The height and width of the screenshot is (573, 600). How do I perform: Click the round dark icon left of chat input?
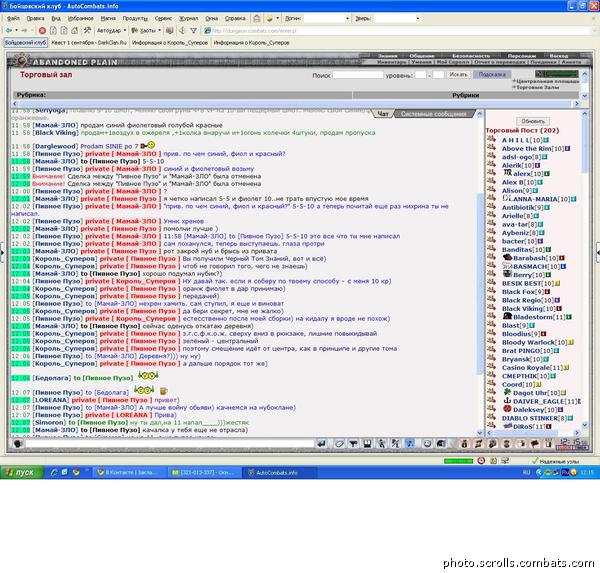(18, 443)
